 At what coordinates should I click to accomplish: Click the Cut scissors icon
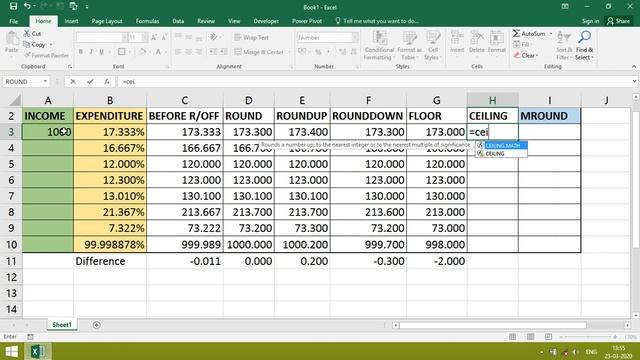click(x=27, y=33)
